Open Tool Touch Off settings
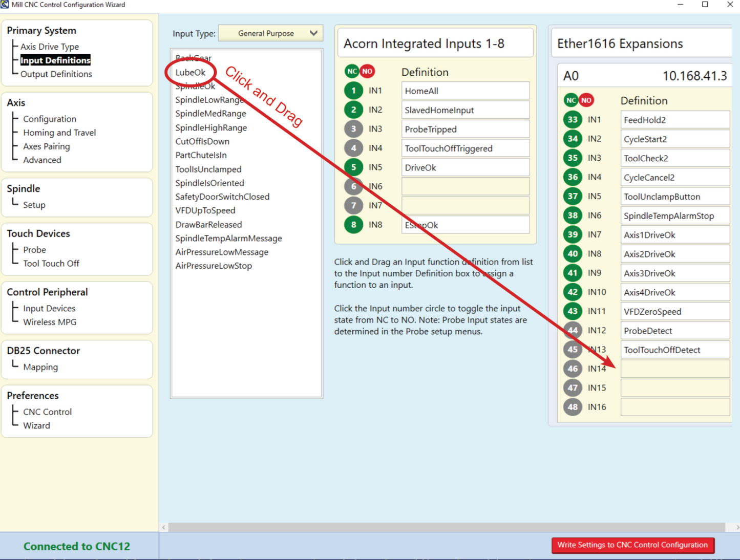Viewport: 740px width, 560px height. pos(51,264)
